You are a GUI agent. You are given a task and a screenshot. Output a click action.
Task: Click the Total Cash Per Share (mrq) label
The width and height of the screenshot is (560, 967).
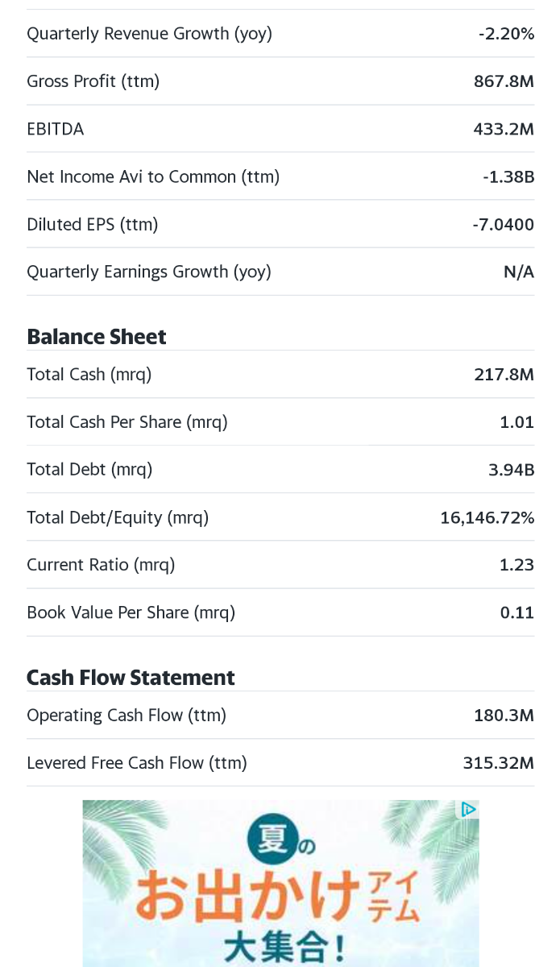127,421
